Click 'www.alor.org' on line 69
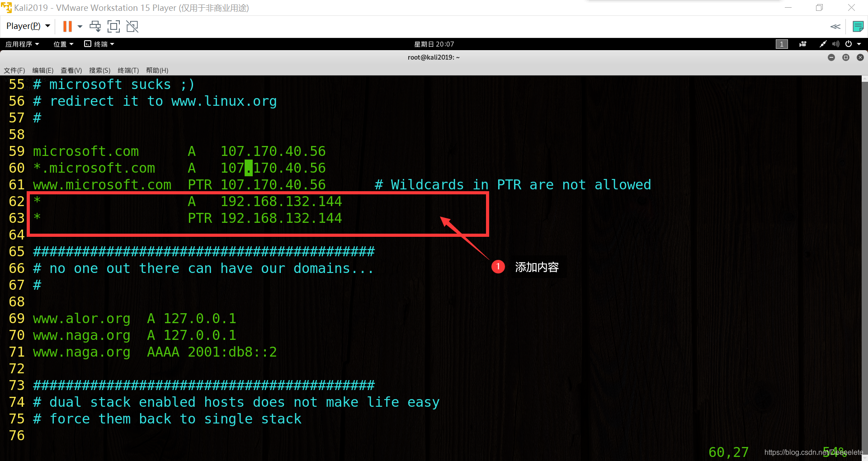 coord(82,319)
